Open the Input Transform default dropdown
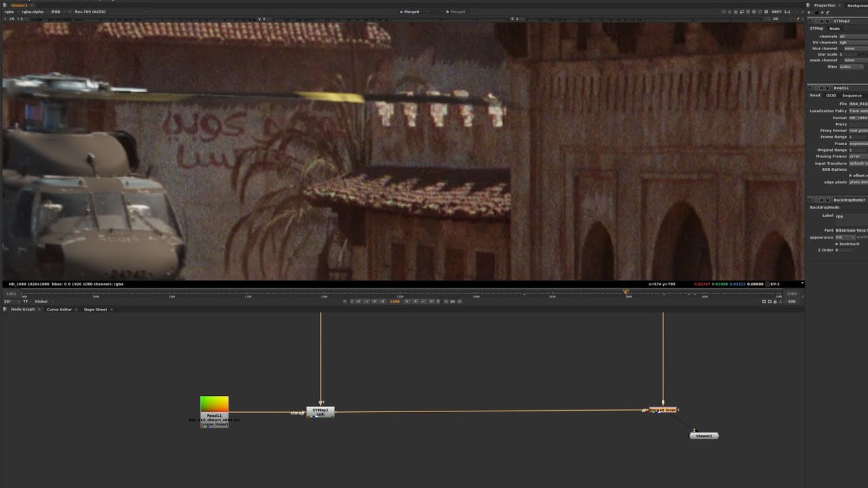The image size is (868, 488). pyautogui.click(x=858, y=163)
